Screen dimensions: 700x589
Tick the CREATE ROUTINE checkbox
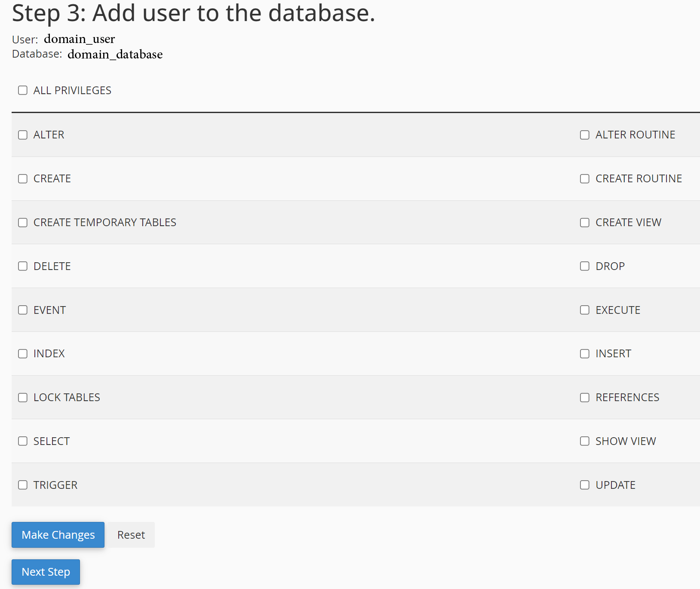pyautogui.click(x=585, y=179)
